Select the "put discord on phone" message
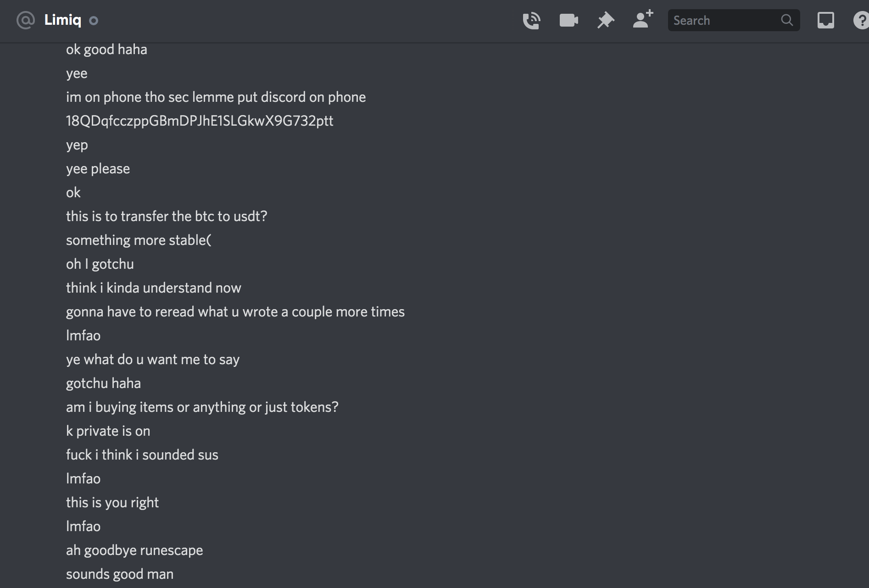The image size is (869, 588). [216, 97]
